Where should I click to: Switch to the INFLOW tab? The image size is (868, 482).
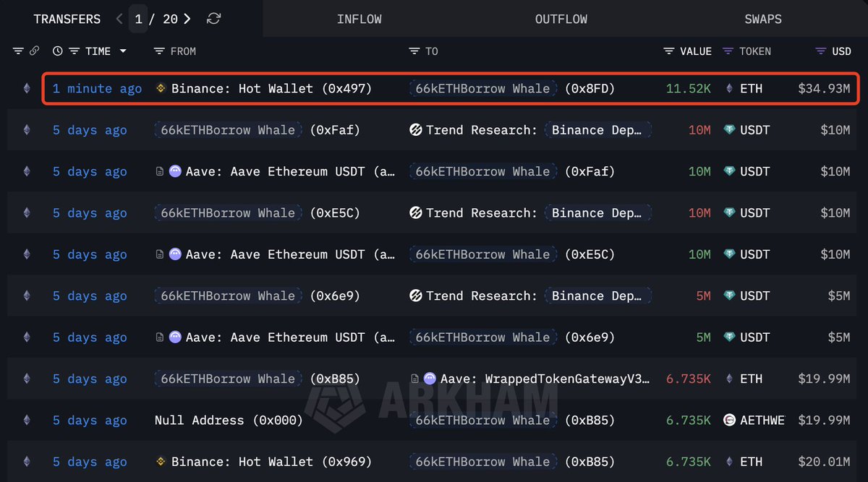[359, 19]
